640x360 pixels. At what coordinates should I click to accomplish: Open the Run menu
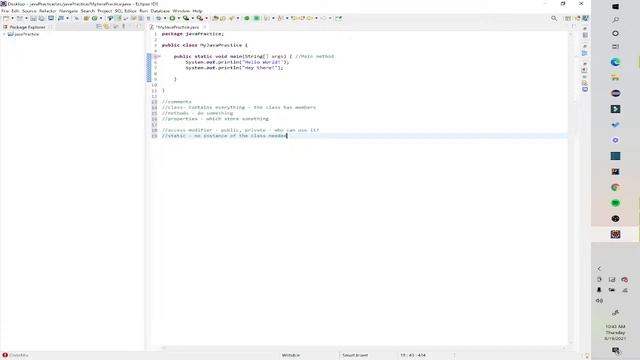[144, 11]
